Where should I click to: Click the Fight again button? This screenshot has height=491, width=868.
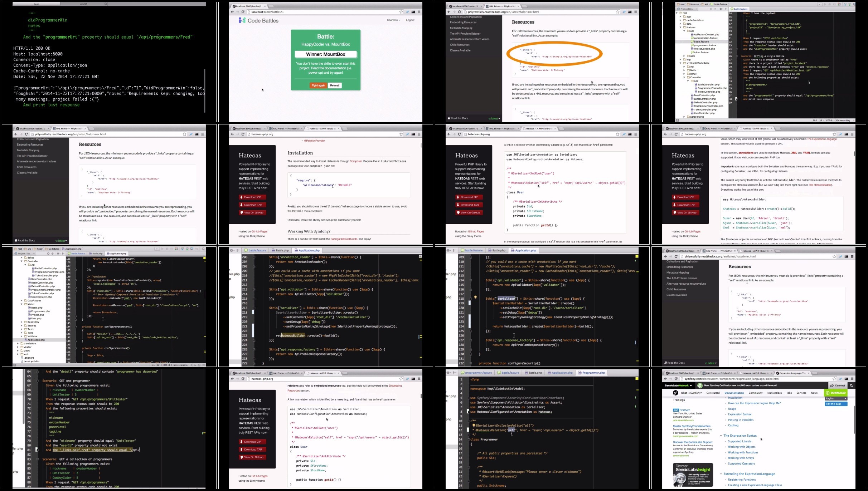318,85
